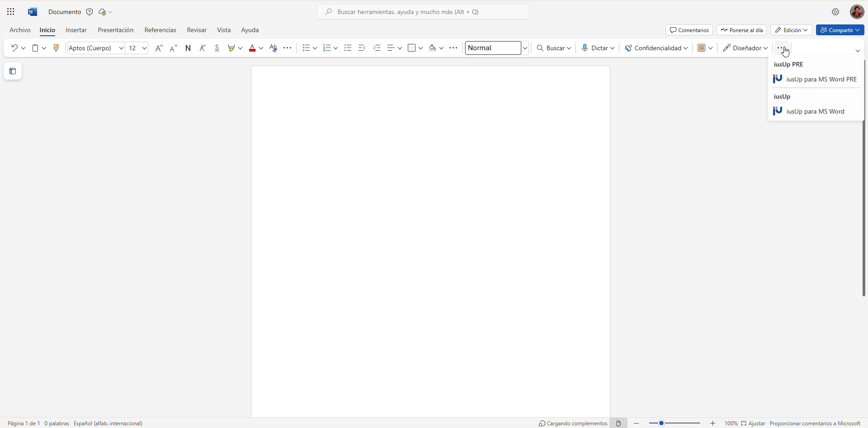Click the format painter brush icon
The width and height of the screenshot is (868, 428).
coord(56,48)
